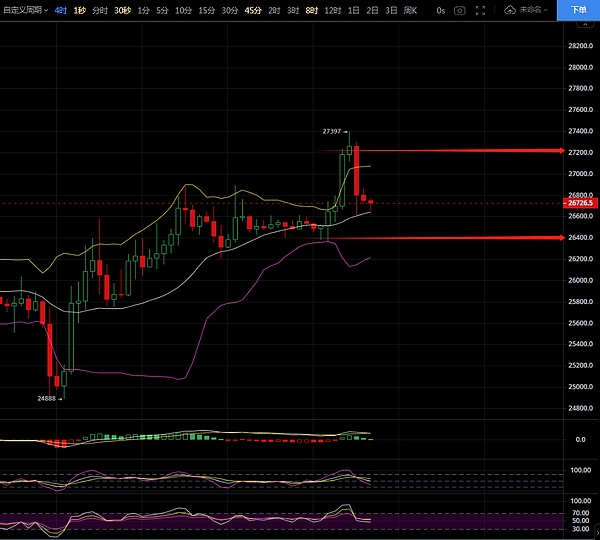Switch chart to 15分 interval

pyautogui.click(x=206, y=9)
